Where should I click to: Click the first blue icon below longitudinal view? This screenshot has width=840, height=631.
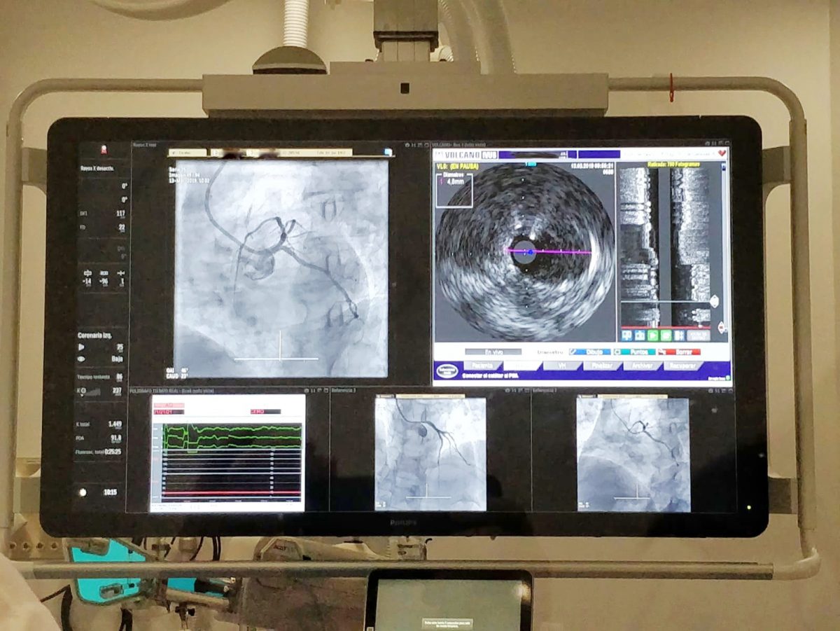coord(626,335)
